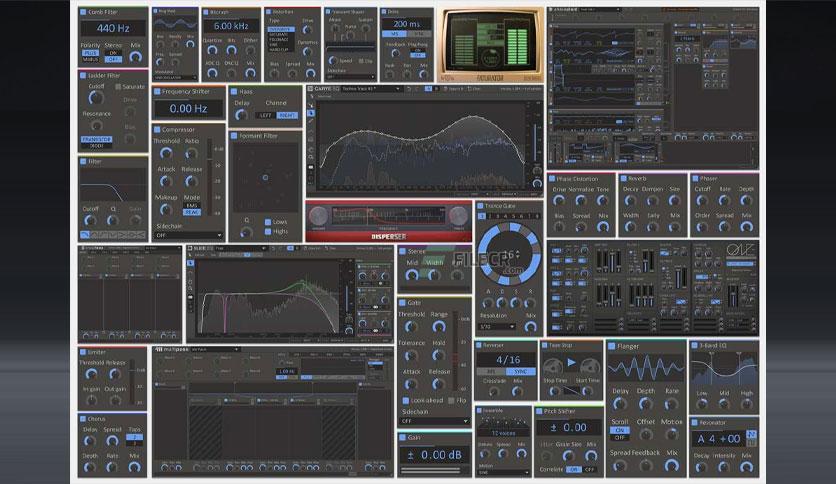Screen dimensions: 836x484
Task: Expand the Trance Gate Resolution dropdown
Action: coord(496,326)
